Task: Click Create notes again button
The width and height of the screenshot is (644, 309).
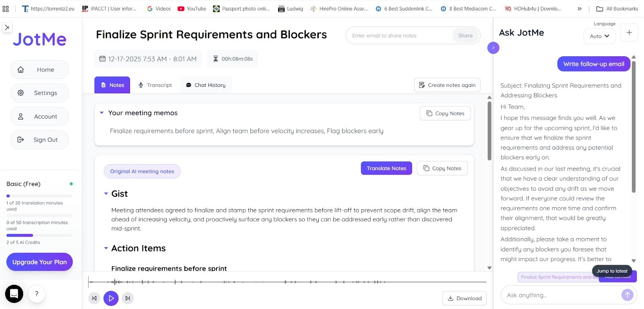Action: coord(447,85)
